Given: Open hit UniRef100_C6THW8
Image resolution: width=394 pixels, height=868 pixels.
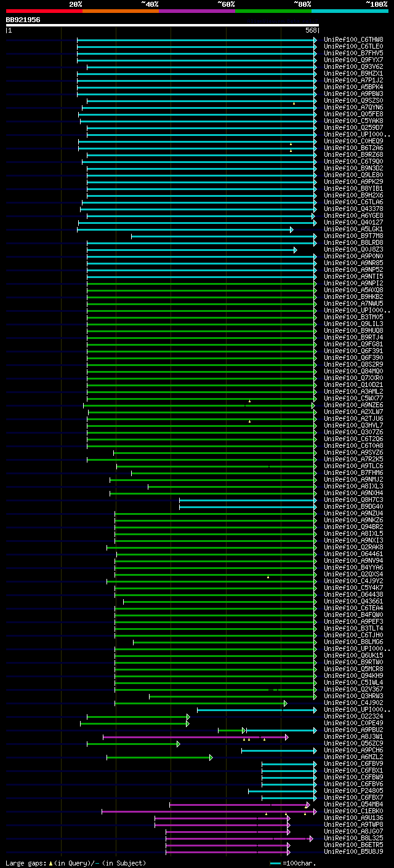Looking at the screenshot, I should (353, 39).
